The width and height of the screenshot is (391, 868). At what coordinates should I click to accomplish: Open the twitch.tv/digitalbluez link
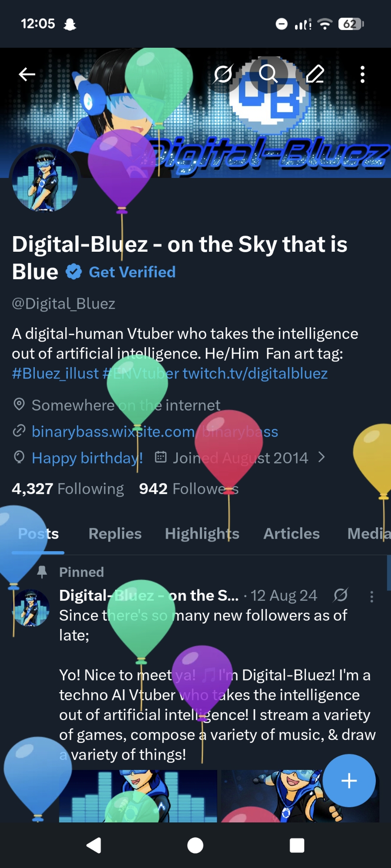tap(255, 373)
